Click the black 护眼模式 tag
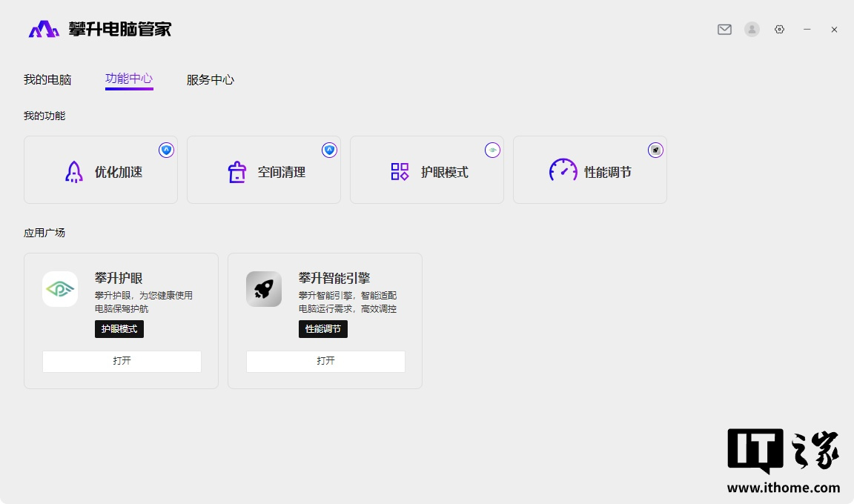Viewport: 854px width, 504px height. point(119,329)
